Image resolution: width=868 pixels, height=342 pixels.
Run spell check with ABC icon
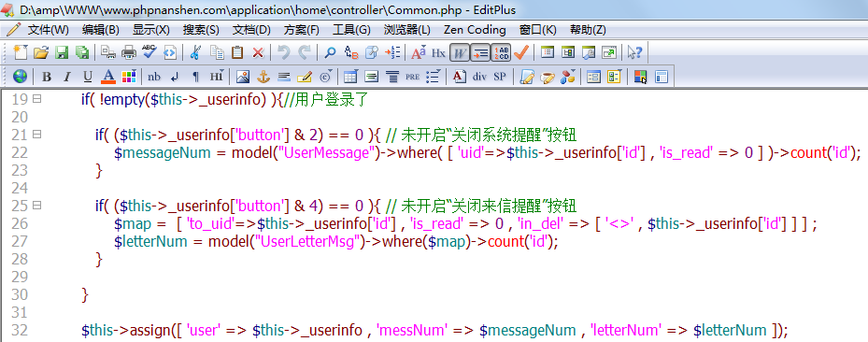(149, 52)
